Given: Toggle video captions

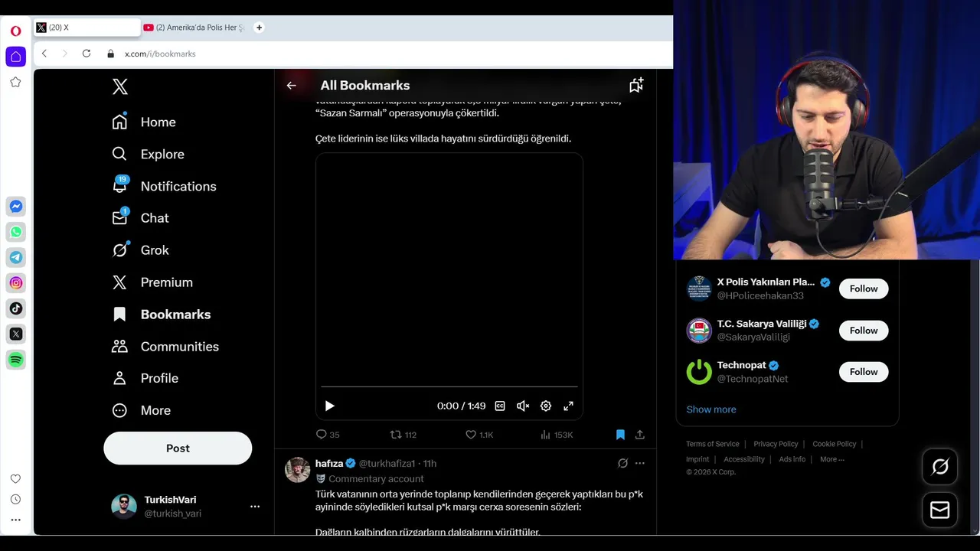Looking at the screenshot, I should pyautogui.click(x=500, y=406).
